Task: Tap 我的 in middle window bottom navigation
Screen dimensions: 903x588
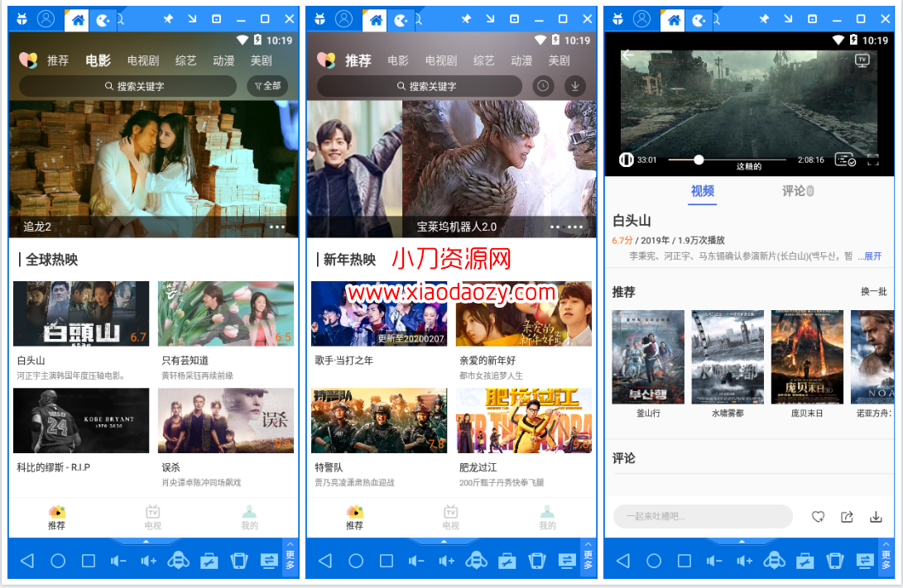Action: pos(547,517)
